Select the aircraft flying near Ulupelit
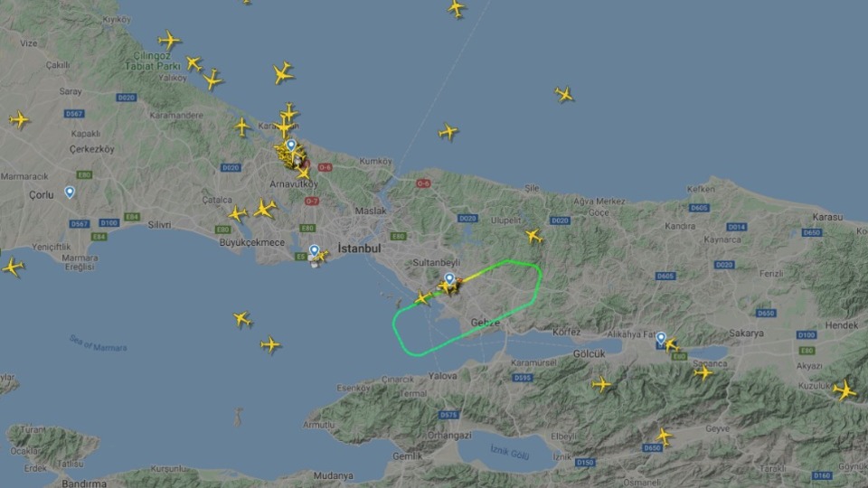This screenshot has height=488, width=868. point(533,236)
